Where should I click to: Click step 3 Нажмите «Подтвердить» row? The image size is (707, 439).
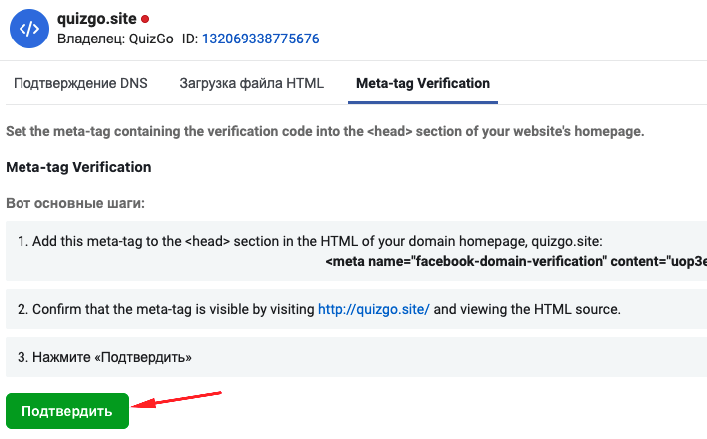click(x=105, y=357)
